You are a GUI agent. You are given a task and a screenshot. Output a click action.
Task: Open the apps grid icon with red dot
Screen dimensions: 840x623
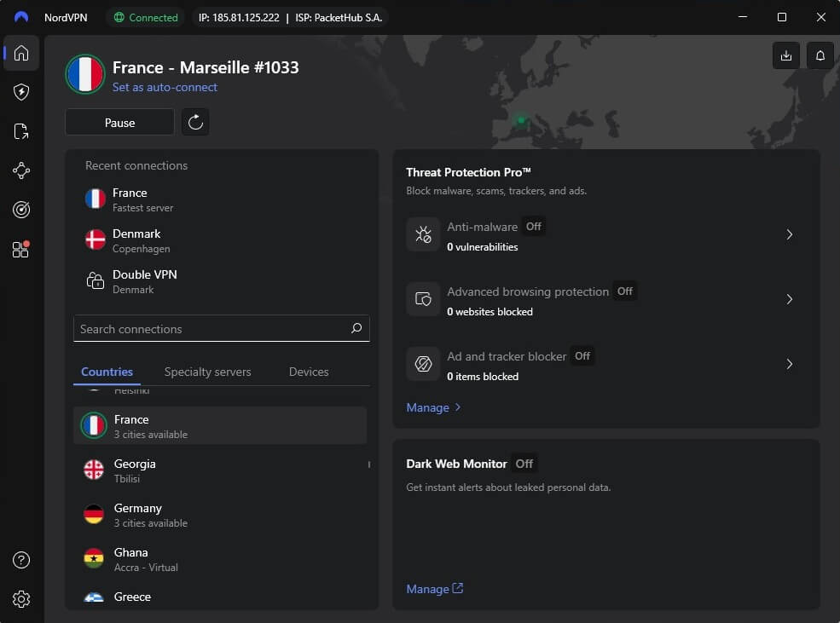(21, 250)
